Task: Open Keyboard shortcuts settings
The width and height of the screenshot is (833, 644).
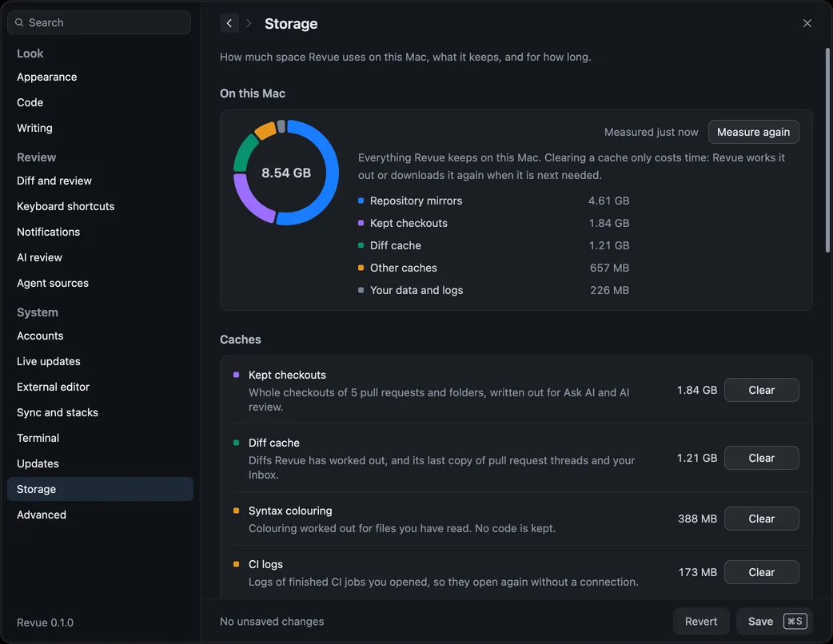Action: [x=100, y=206]
